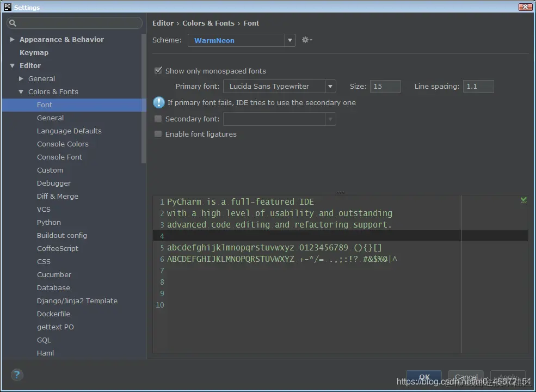Click the Line spacing input field
536x392 pixels.
coord(478,86)
